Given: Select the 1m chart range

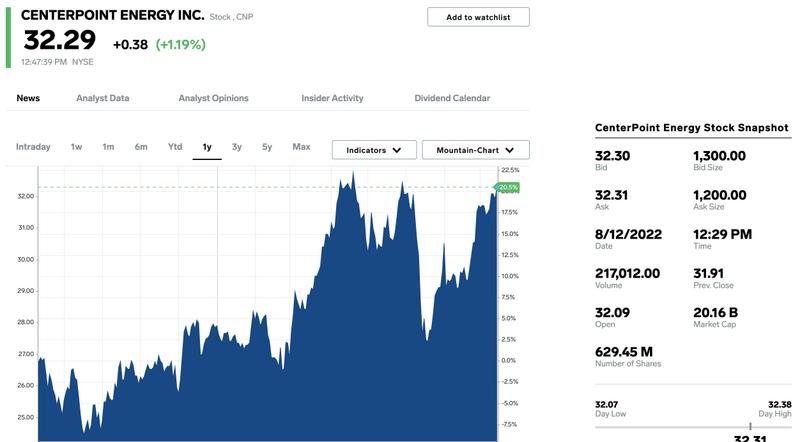Looking at the screenshot, I should tap(108, 147).
